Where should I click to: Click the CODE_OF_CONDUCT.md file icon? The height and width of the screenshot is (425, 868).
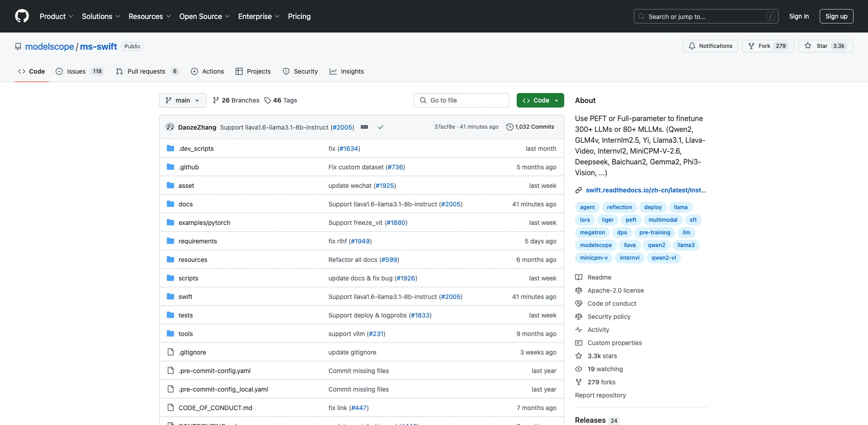coord(170,407)
